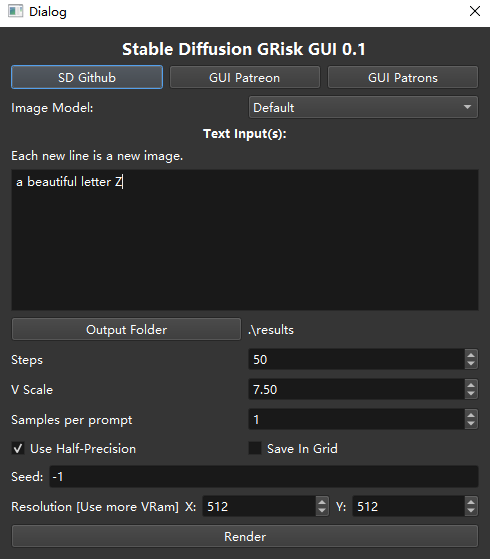The image size is (490, 559).
Task: Click the '.\results' output path text
Action: coord(271,330)
